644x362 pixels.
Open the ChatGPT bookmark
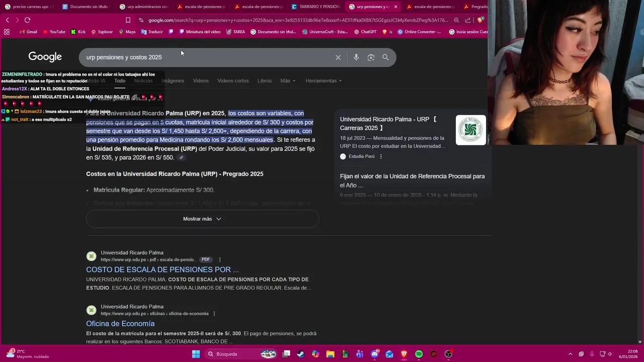tap(365, 32)
